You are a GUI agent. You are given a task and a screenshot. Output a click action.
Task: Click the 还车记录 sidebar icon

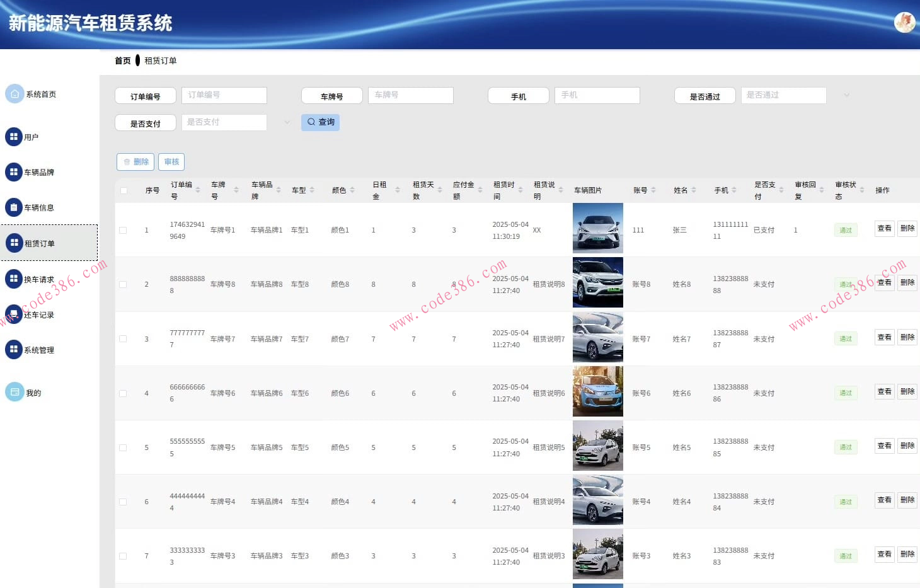click(x=14, y=314)
